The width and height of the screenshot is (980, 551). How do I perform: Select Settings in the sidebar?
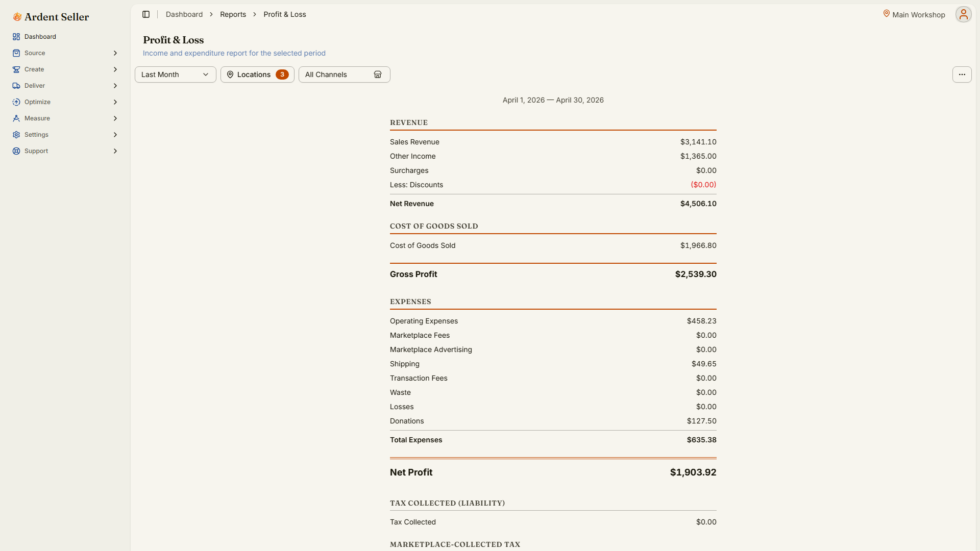(65, 135)
